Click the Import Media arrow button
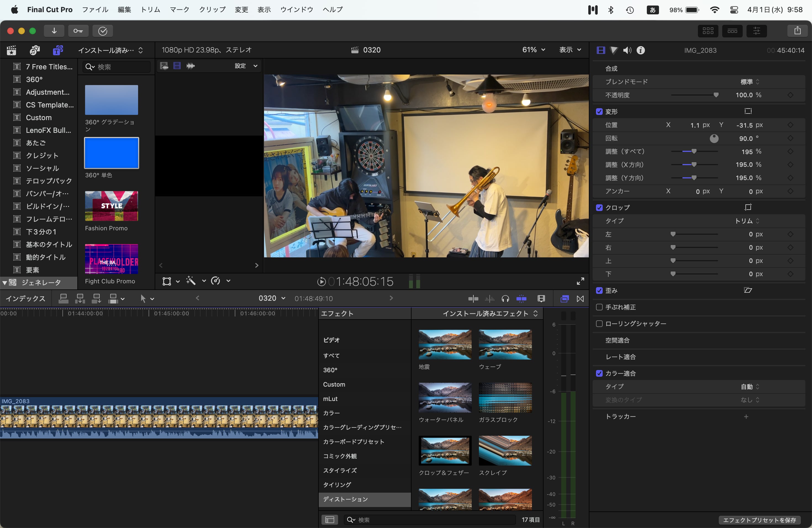 (x=54, y=31)
